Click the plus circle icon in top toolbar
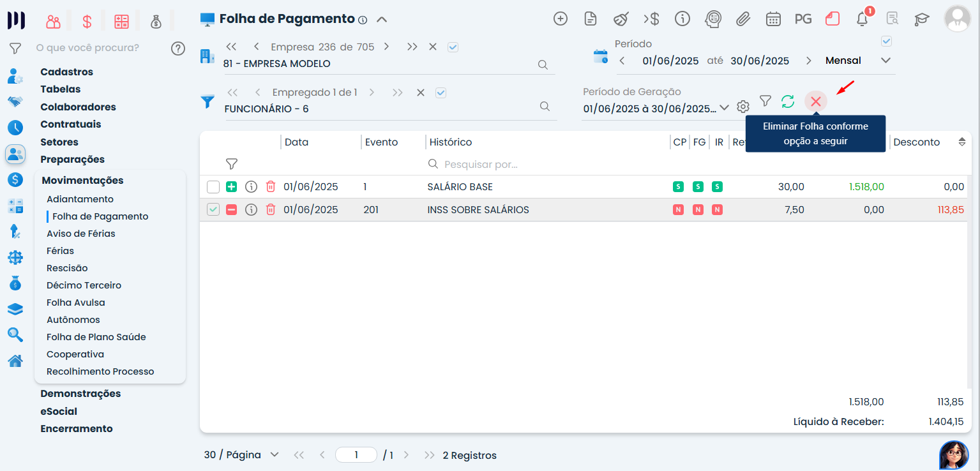This screenshot has height=471, width=980. tap(560, 19)
